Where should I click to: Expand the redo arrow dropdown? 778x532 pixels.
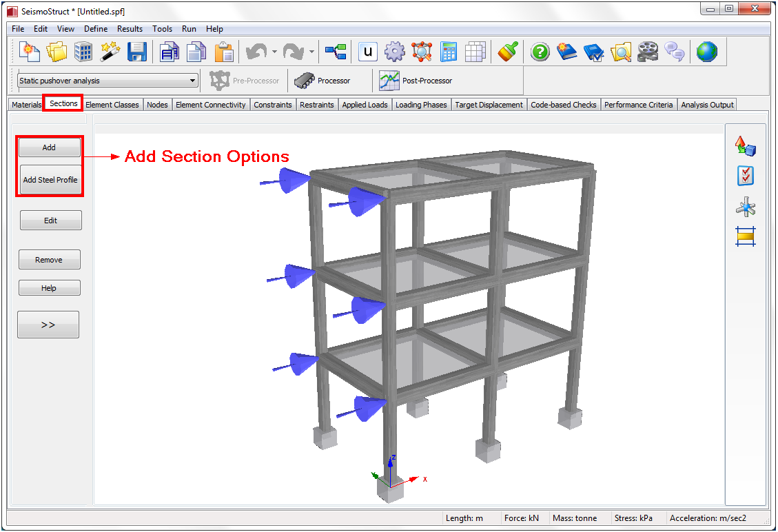[x=311, y=52]
